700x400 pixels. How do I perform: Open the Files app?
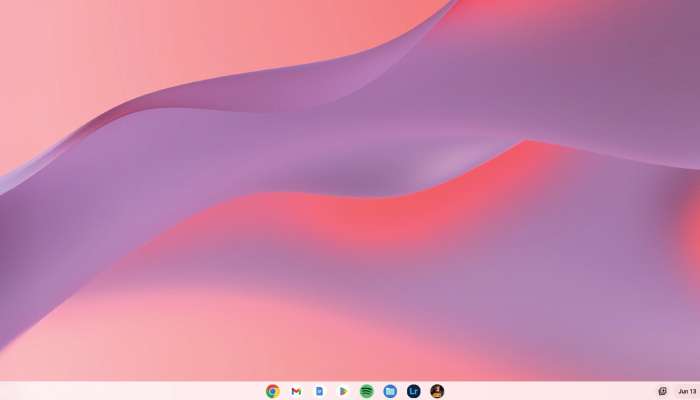(390, 391)
